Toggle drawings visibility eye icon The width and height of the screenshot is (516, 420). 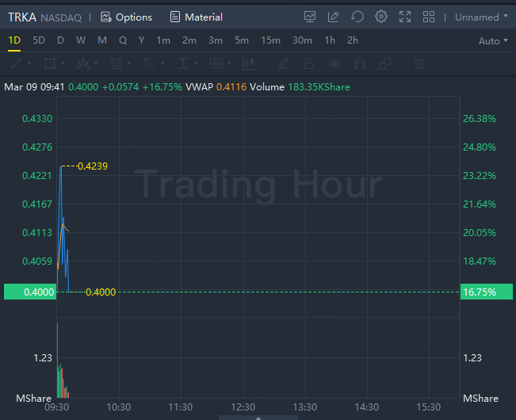point(334,63)
